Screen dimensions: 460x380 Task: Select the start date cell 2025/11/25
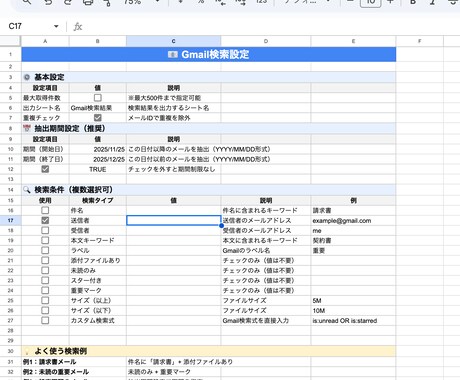coord(98,149)
